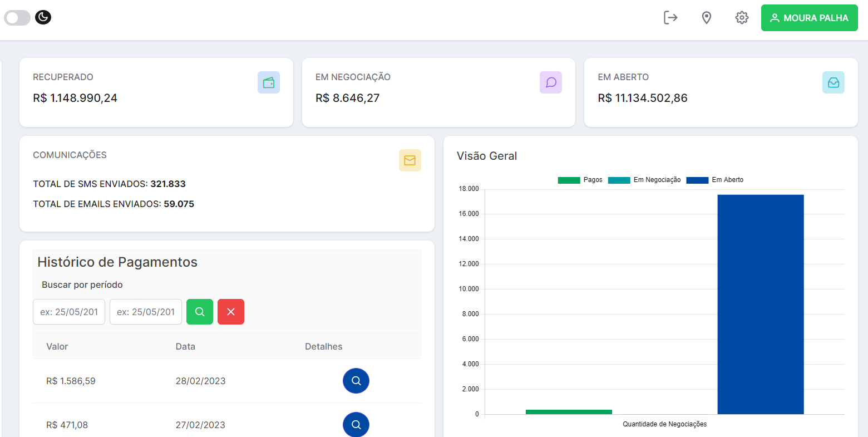Toggle the Pagos legend item
This screenshot has width=868, height=437.
[x=580, y=180]
